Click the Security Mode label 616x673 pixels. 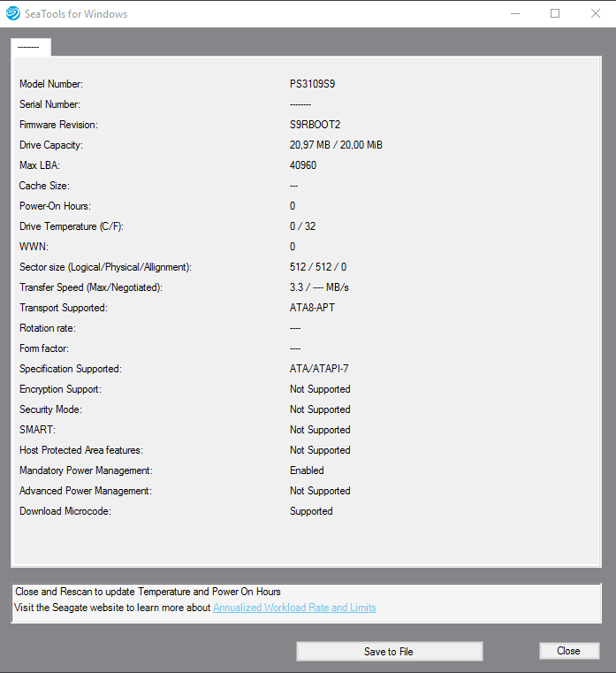(50, 409)
